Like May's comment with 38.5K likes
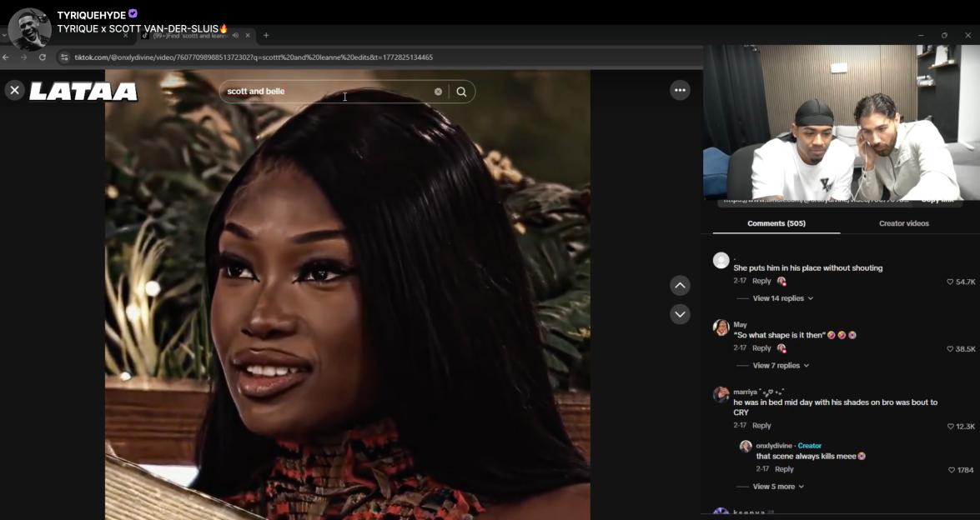 tap(950, 349)
